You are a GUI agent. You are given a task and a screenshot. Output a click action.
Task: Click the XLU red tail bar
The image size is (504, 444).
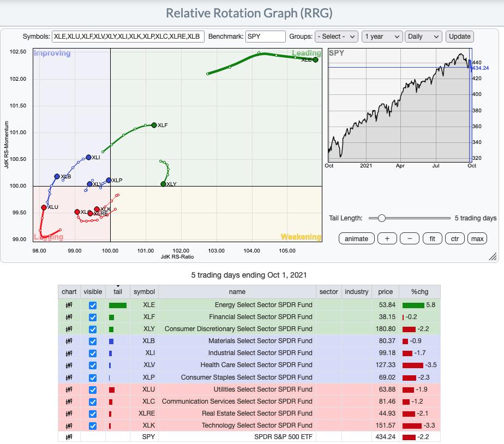112,390
